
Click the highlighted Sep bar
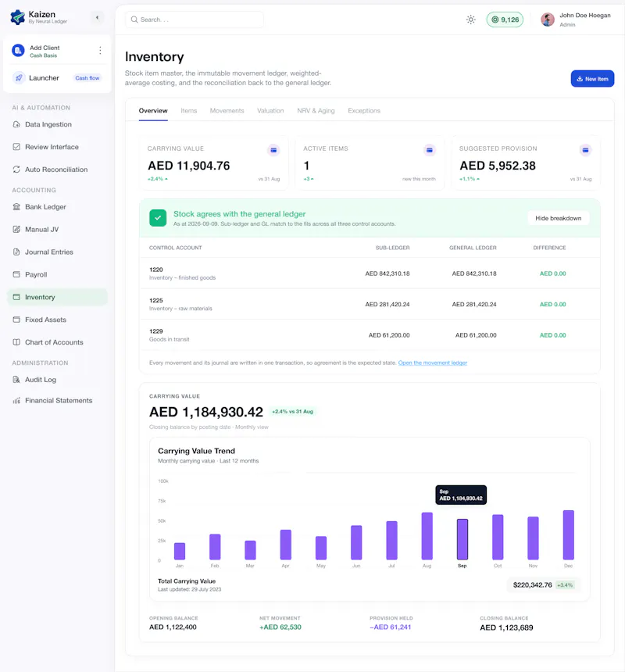[x=462, y=539]
